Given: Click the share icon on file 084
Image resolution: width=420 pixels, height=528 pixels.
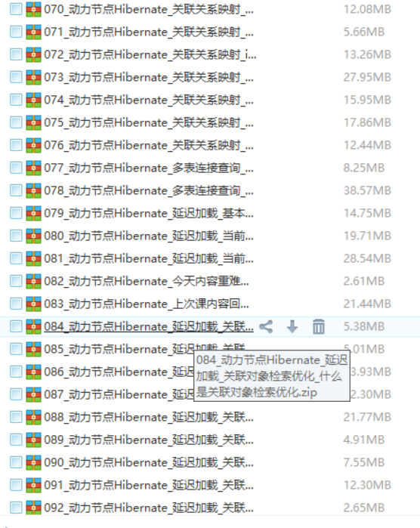Looking at the screenshot, I should [266, 326].
